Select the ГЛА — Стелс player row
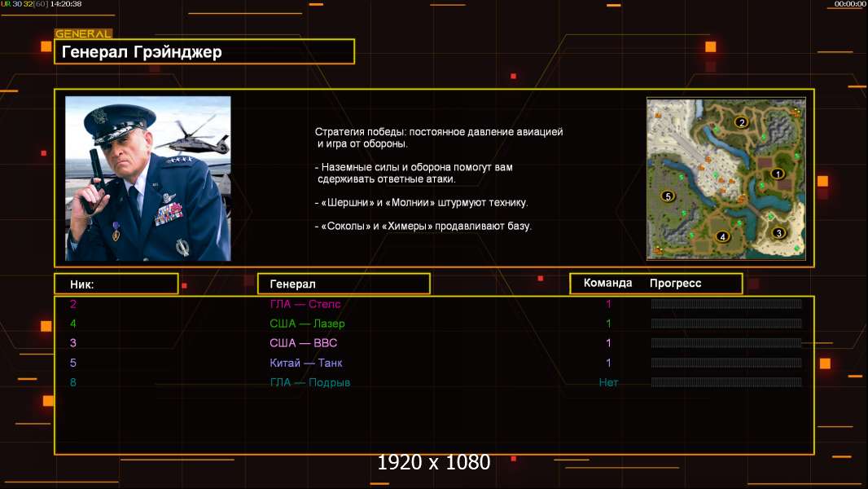The image size is (868, 489). tap(305, 304)
